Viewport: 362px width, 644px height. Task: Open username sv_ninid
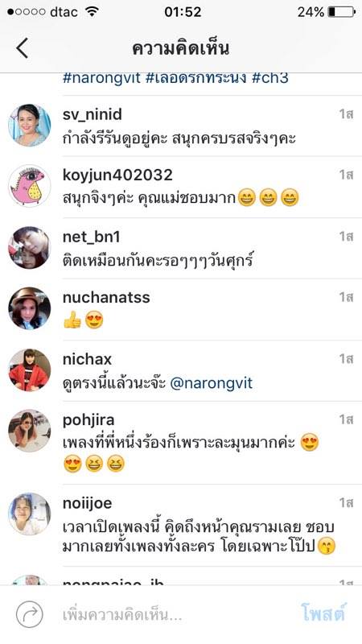point(93,114)
